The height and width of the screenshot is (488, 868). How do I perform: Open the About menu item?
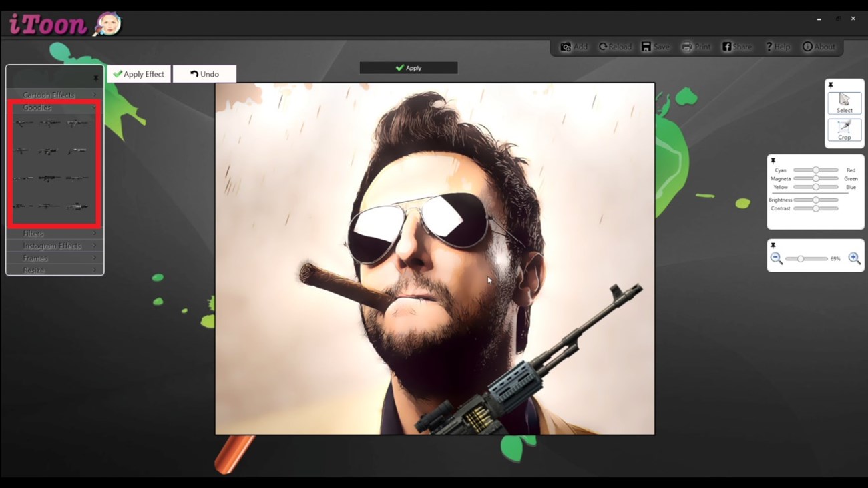coord(819,47)
